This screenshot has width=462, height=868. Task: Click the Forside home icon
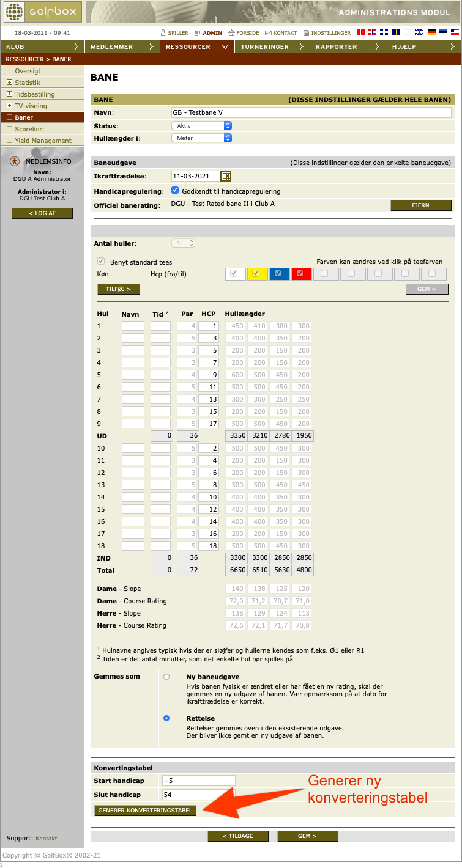click(x=232, y=33)
